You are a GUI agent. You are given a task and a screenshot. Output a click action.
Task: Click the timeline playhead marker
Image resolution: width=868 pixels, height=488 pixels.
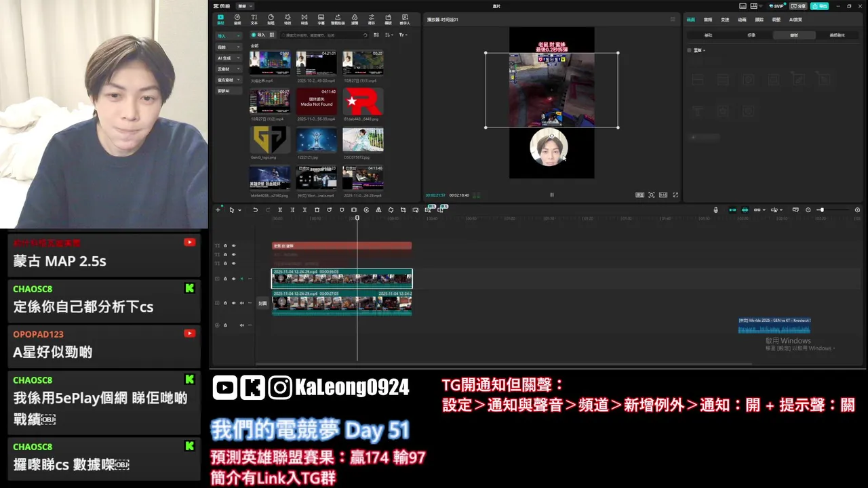357,218
